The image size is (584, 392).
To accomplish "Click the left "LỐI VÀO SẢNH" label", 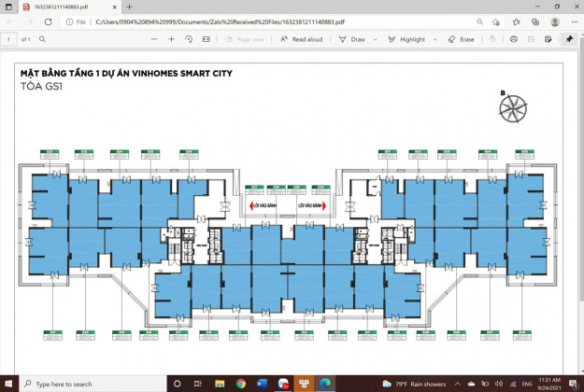I will pyautogui.click(x=264, y=205).
